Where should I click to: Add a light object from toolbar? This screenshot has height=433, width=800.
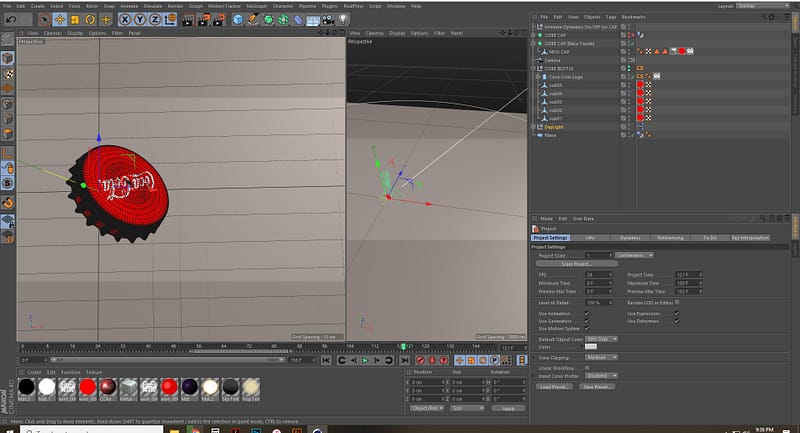[x=343, y=20]
